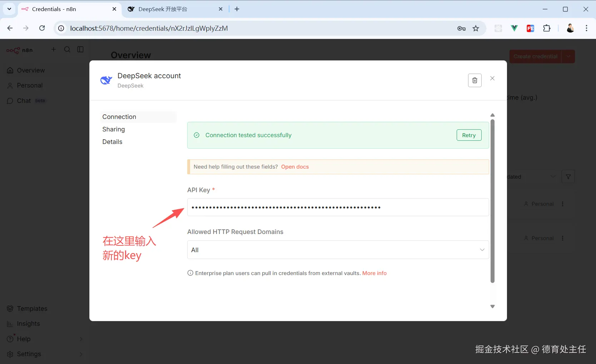
Task: Delete the DeepSeek credential via trash icon
Action: [x=475, y=80]
